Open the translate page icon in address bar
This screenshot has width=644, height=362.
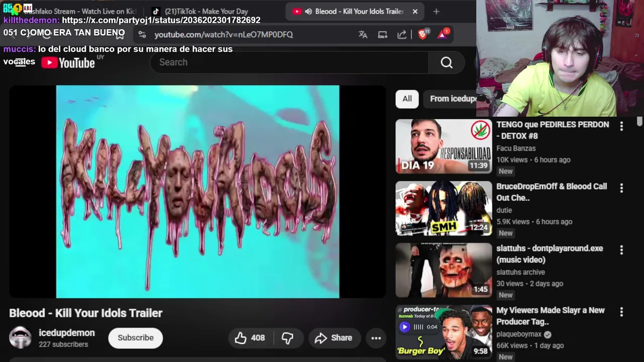(363, 34)
